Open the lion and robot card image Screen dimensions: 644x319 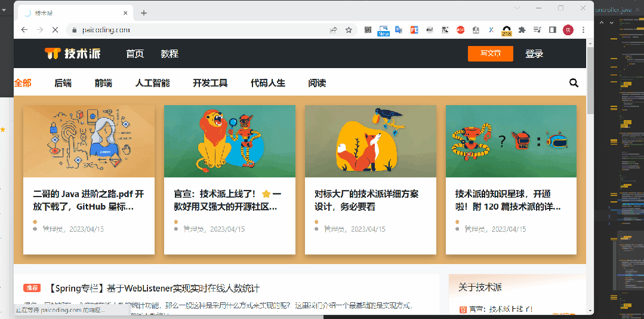[230, 141]
